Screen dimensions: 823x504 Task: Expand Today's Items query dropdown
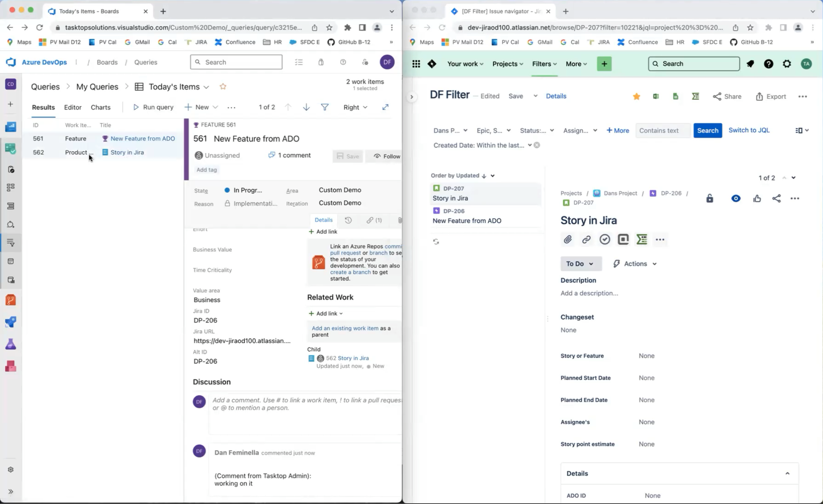coord(206,87)
